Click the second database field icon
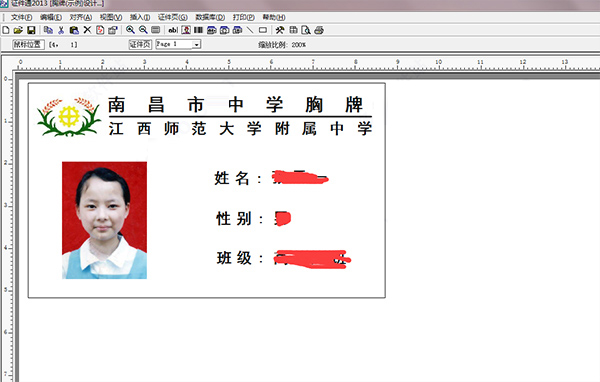The width and height of the screenshot is (600, 382). pyautogui.click(x=225, y=30)
